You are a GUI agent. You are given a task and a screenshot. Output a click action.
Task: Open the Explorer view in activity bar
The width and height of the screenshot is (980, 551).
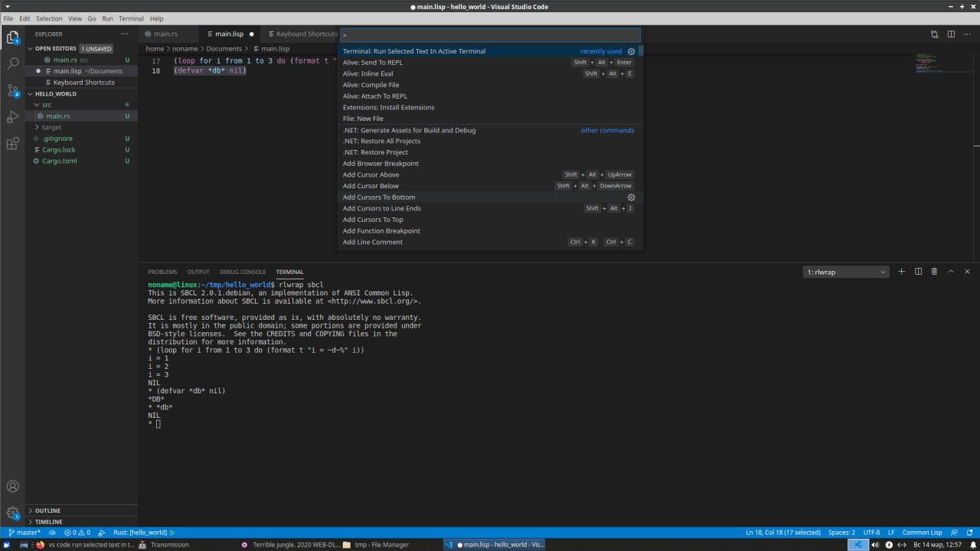click(12, 37)
